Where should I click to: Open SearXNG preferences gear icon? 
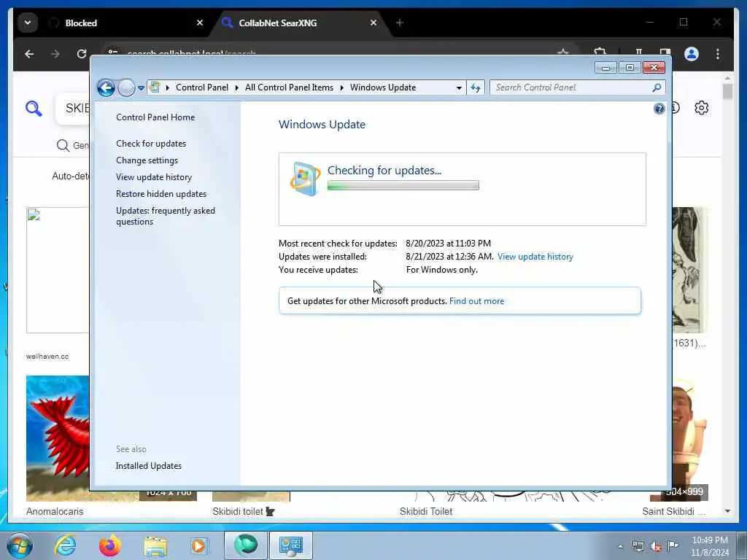(x=701, y=108)
